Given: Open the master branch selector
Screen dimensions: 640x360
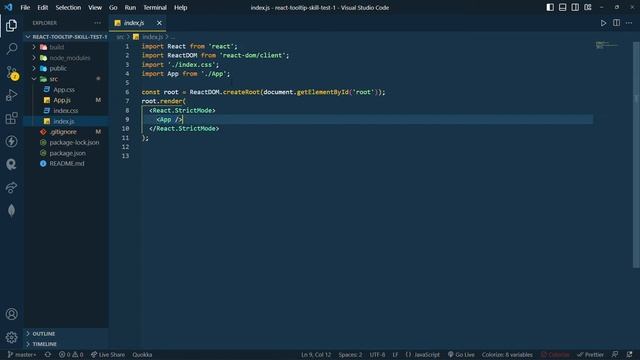Looking at the screenshot, I should pos(22,355).
